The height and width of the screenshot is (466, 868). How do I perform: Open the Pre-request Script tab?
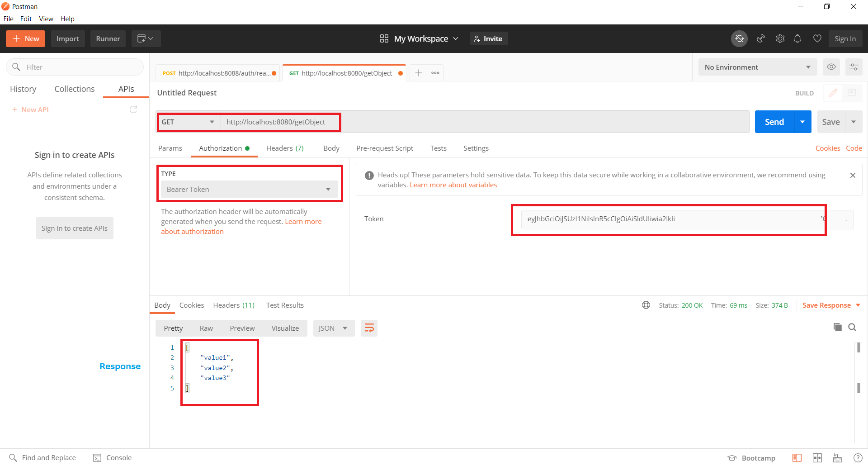[385, 148]
